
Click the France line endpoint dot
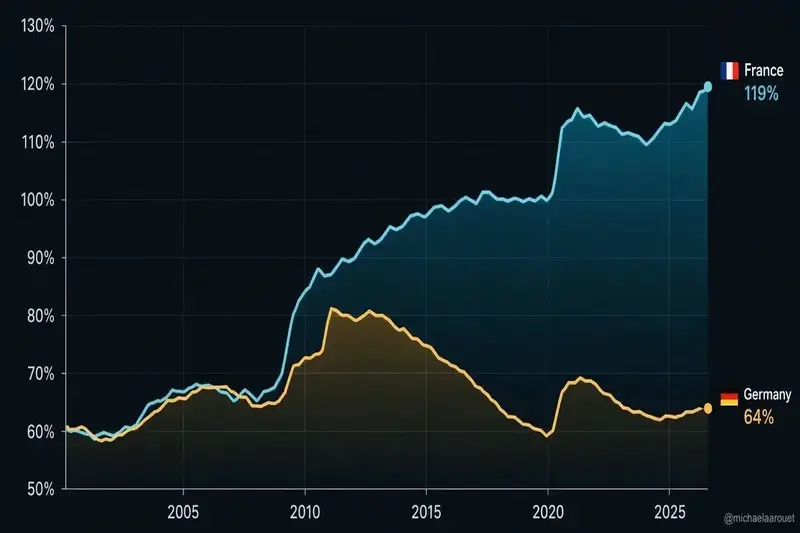point(708,87)
